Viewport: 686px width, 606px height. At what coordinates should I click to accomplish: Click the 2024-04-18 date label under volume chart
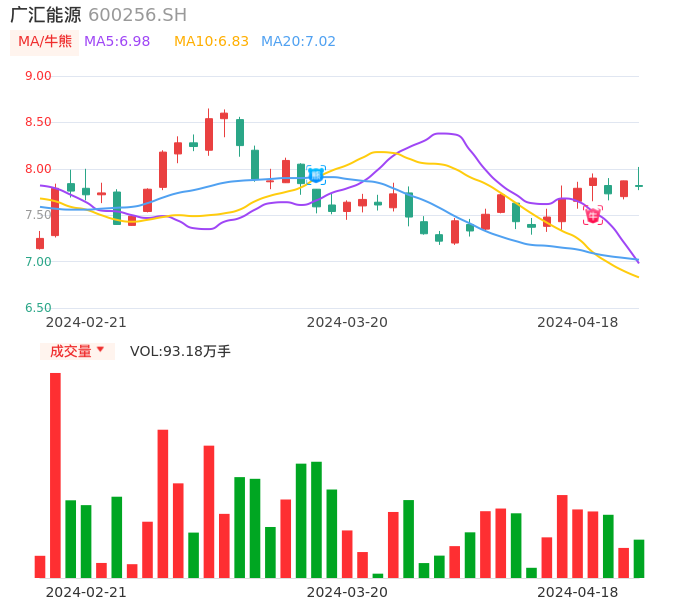click(577, 592)
